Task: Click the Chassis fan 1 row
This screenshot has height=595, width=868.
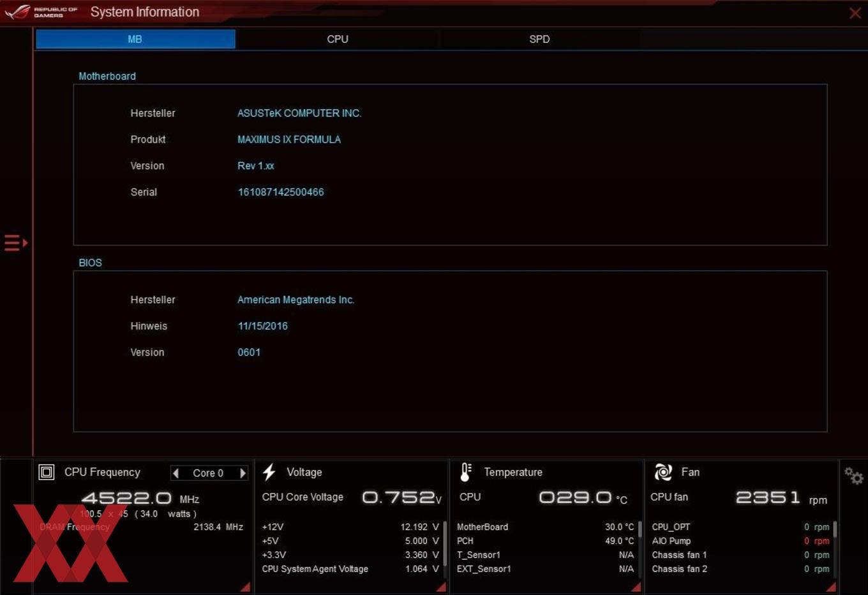Action: click(x=741, y=555)
